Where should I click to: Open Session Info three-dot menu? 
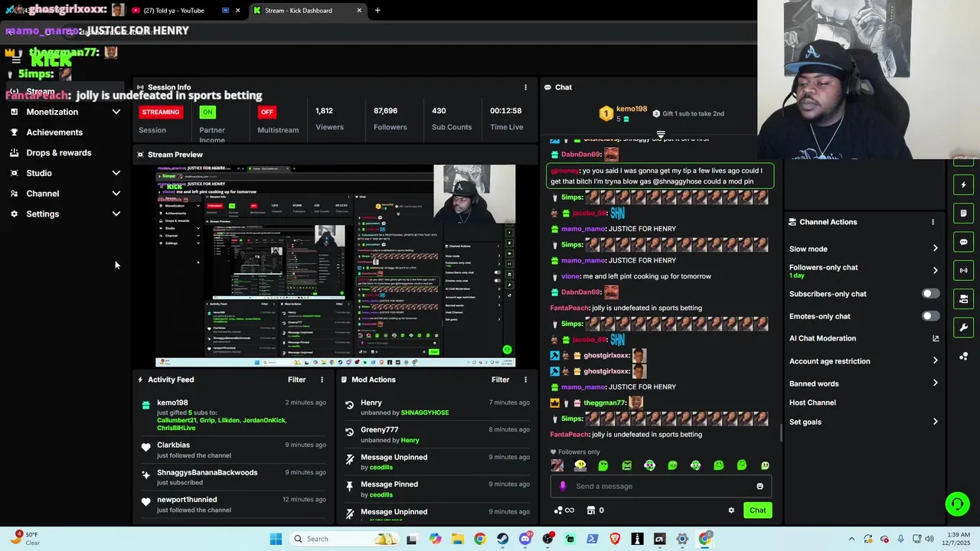(525, 87)
